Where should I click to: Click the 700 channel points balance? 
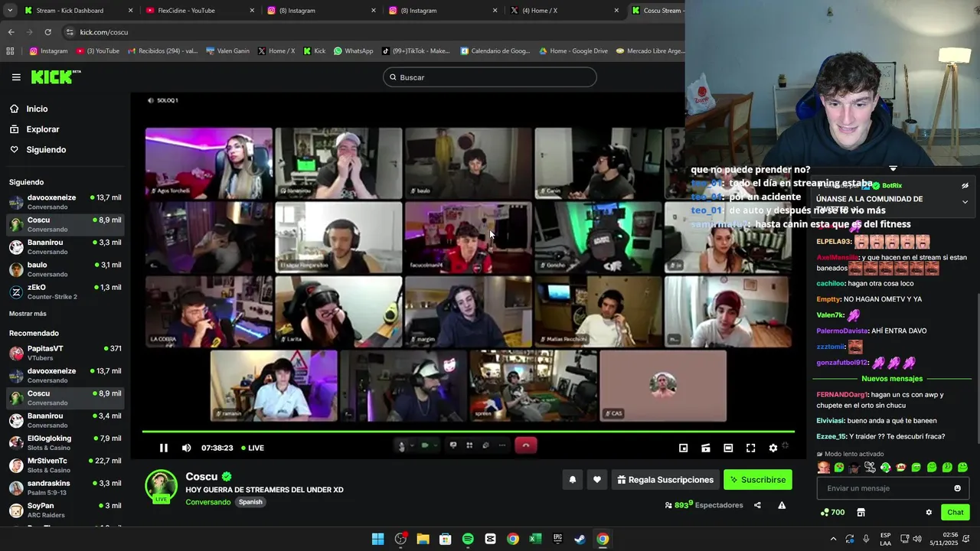click(x=832, y=513)
